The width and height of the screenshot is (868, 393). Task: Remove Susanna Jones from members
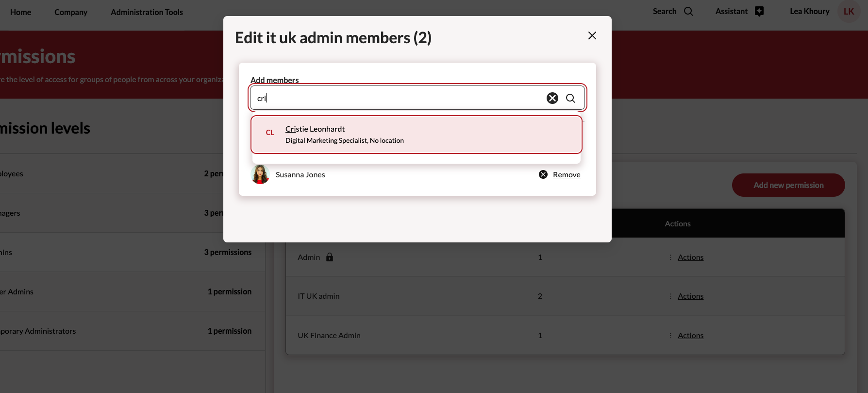coord(566,175)
